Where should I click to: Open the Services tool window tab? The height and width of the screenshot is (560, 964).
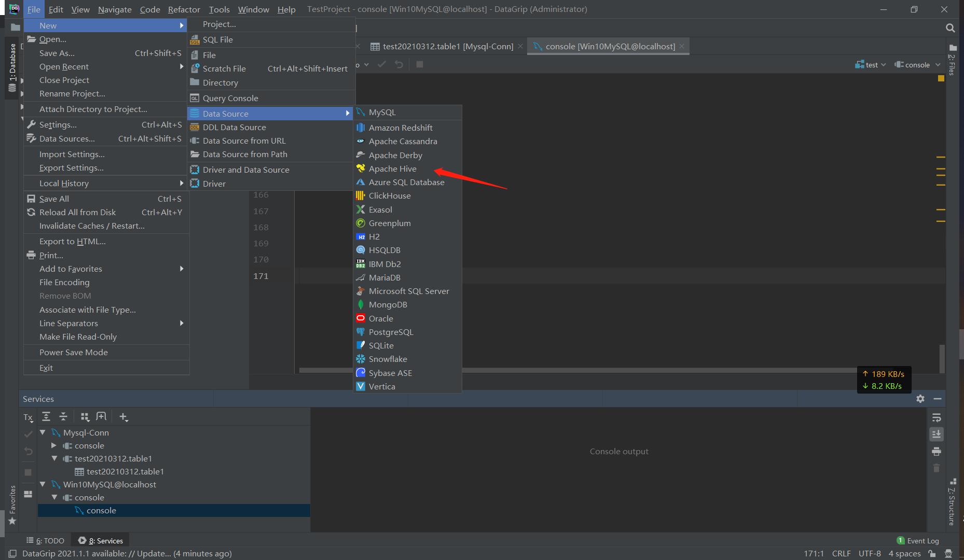(100, 541)
